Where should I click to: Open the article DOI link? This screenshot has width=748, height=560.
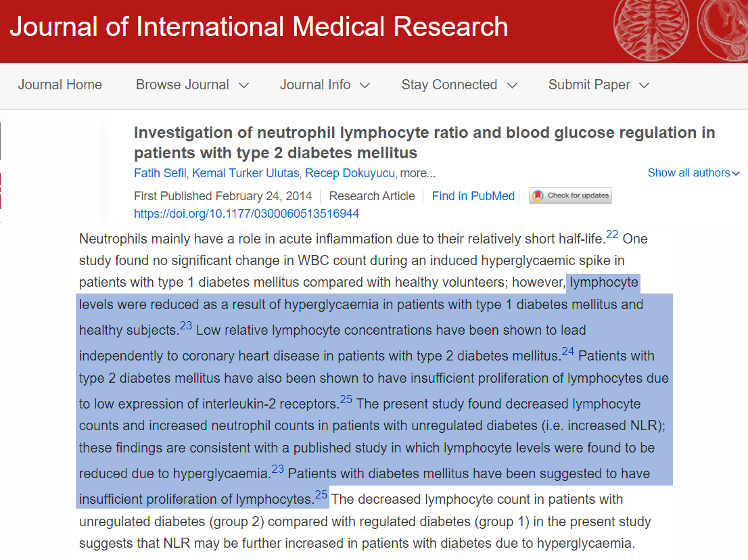[x=246, y=214]
